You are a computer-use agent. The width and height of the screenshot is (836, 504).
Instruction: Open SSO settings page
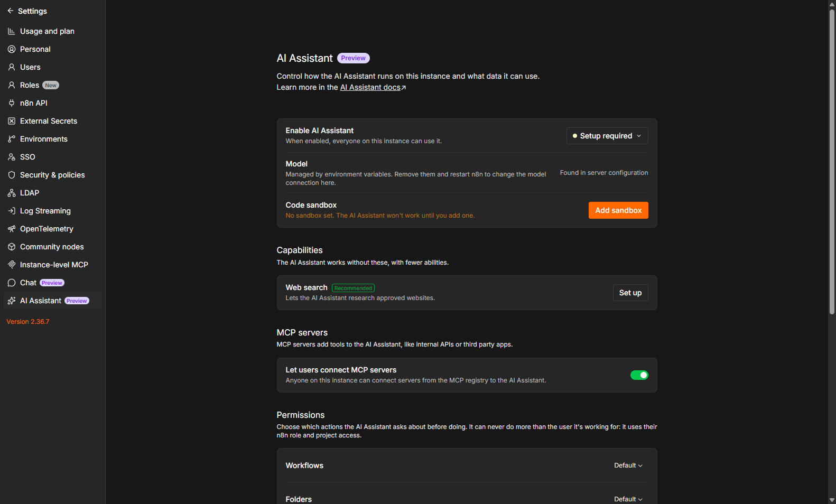52,157
